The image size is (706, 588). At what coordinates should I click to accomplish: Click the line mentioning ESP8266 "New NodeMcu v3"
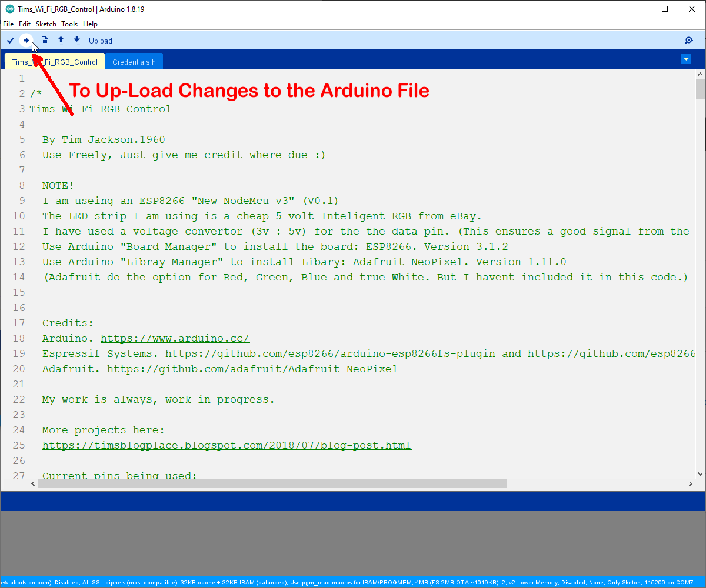pos(191,201)
